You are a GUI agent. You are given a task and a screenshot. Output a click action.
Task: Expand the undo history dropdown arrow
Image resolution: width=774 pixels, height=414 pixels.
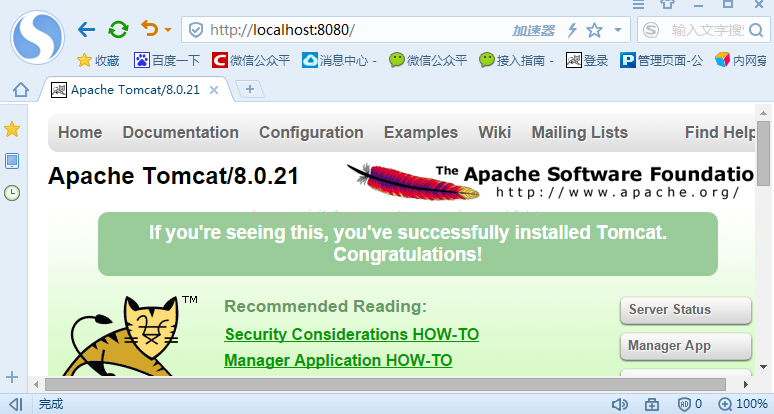(168, 30)
